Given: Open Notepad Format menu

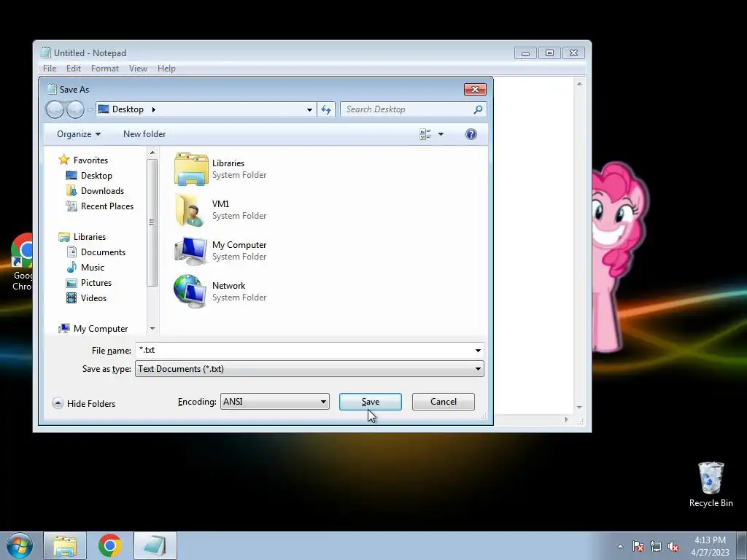Looking at the screenshot, I should (x=105, y=69).
